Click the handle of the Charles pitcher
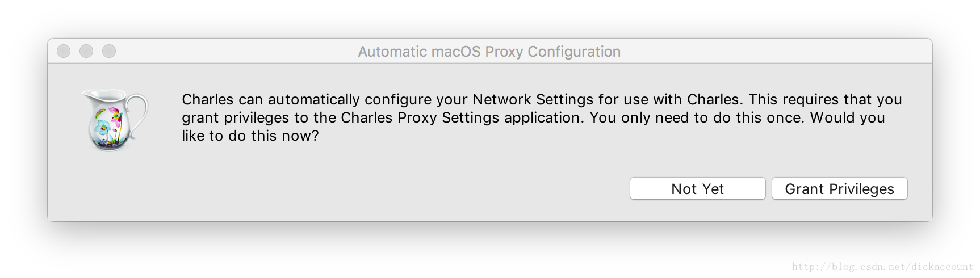 [137, 117]
